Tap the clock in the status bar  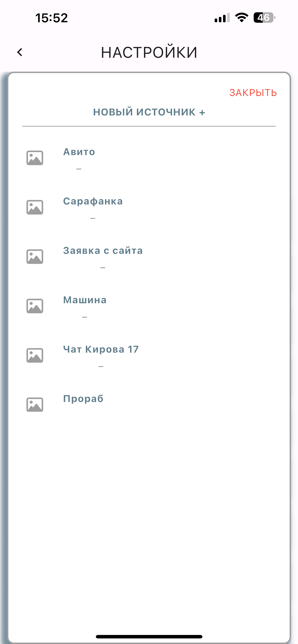tap(52, 18)
